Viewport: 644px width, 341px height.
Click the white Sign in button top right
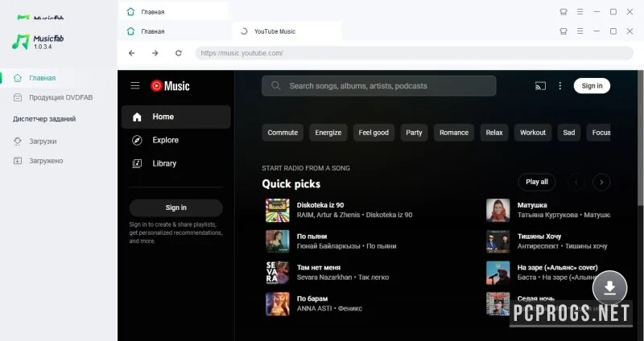pos(592,86)
